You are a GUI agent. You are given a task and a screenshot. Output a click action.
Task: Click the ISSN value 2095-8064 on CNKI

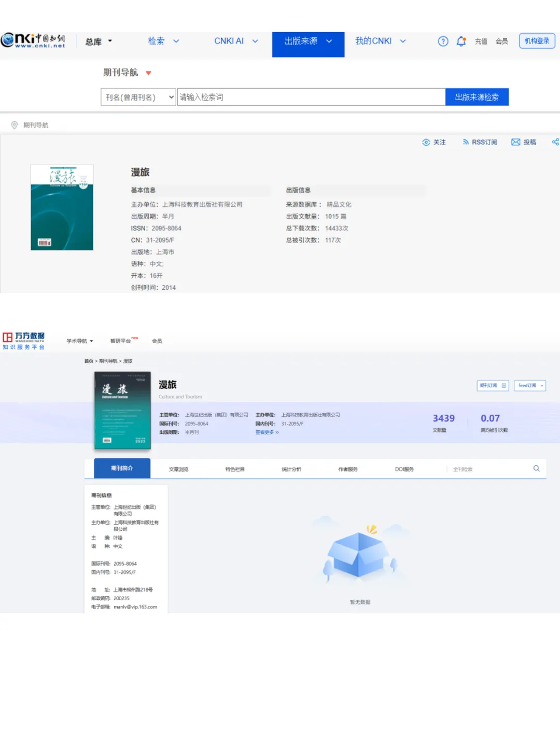pyautogui.click(x=166, y=228)
